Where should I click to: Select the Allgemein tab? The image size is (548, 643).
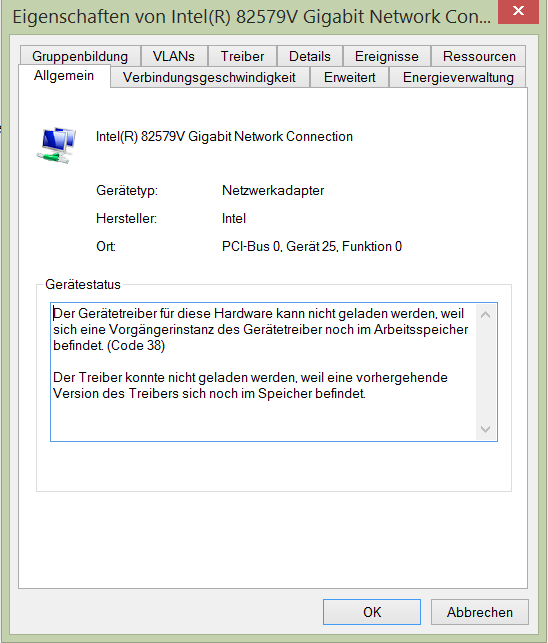pyautogui.click(x=64, y=76)
